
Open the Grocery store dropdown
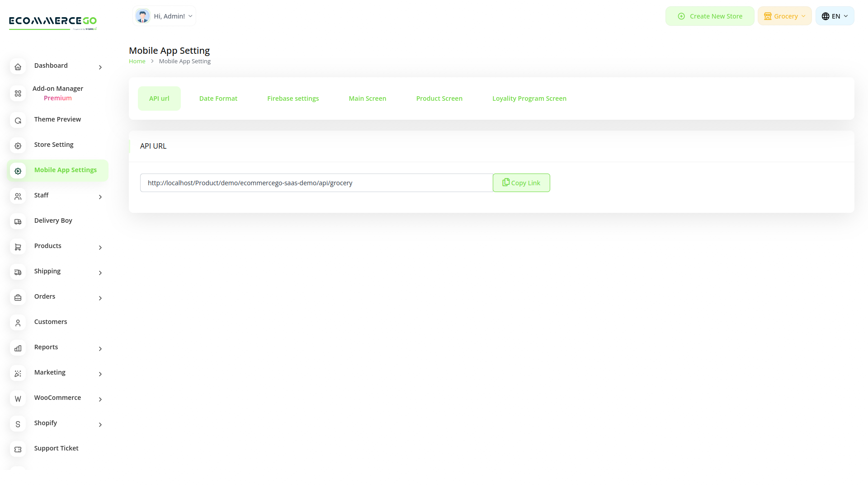784,16
